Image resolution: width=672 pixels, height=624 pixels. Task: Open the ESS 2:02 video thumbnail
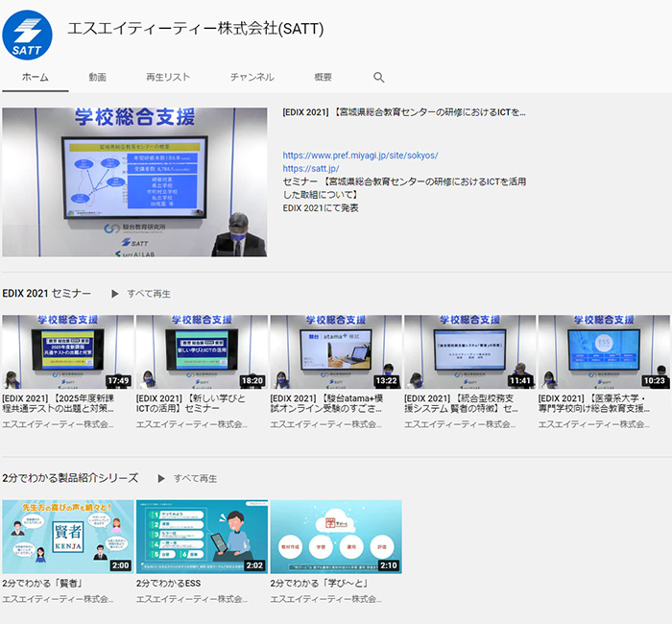[x=202, y=537]
